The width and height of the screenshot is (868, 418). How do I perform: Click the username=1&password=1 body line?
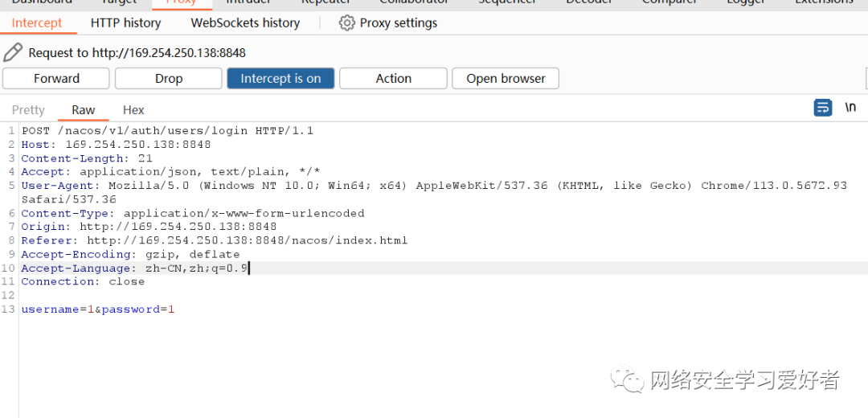click(98, 310)
